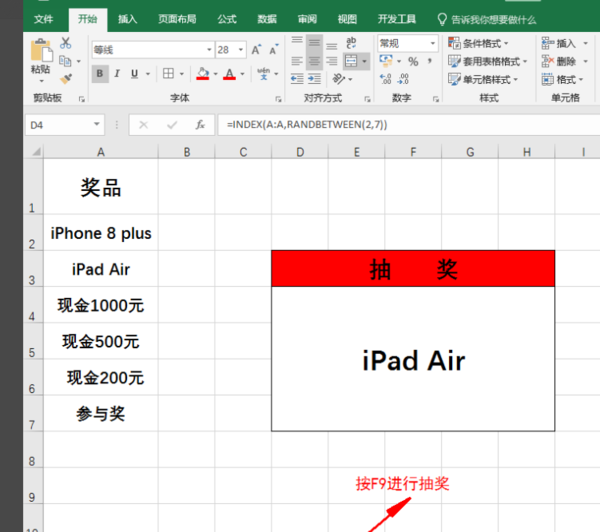Select column A header
600x532 pixels.
tap(101, 152)
